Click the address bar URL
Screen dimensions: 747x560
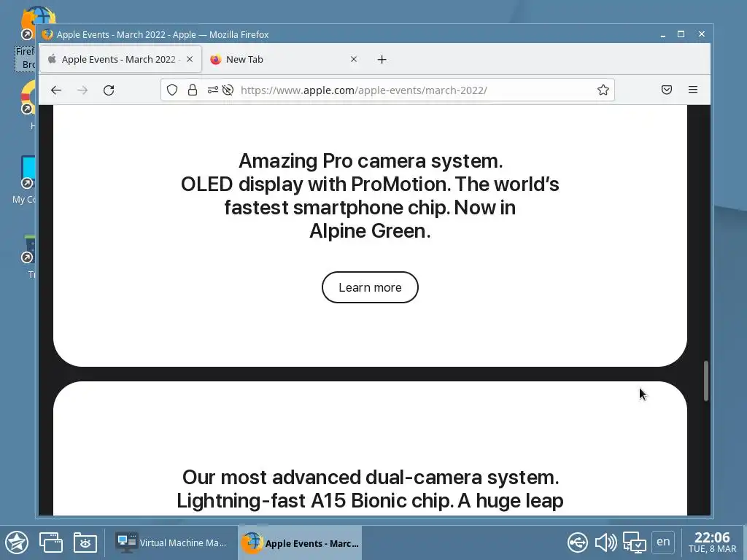point(363,90)
